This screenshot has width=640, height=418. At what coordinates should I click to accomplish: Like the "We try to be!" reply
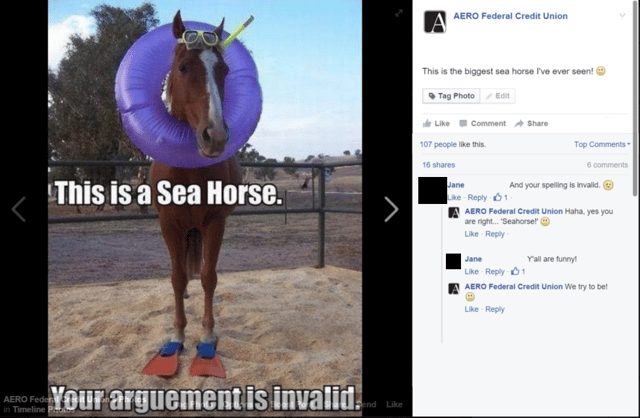pyautogui.click(x=471, y=309)
